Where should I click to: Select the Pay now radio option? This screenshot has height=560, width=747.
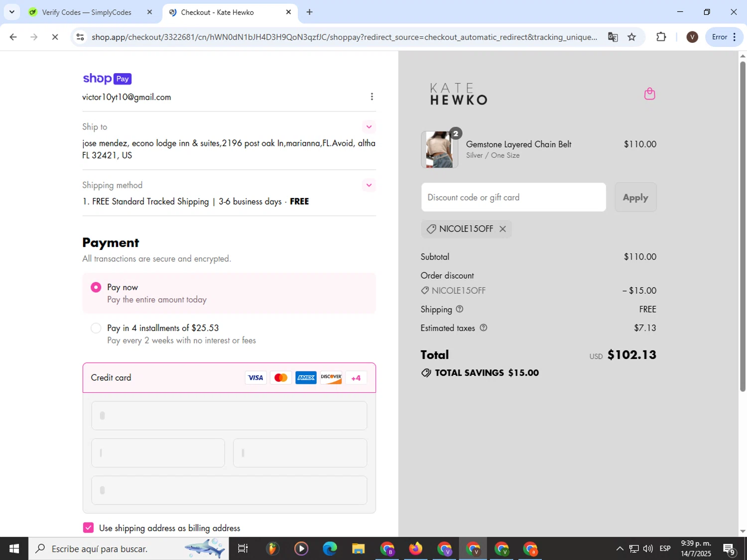[96, 287]
